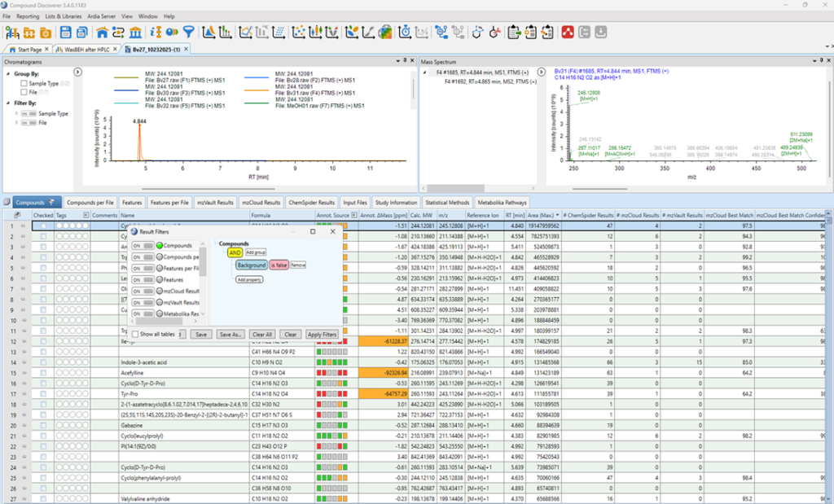Image resolution: width=834 pixels, height=504 pixels.
Task: Click the save disk icon in toolbar
Action: tap(65, 33)
